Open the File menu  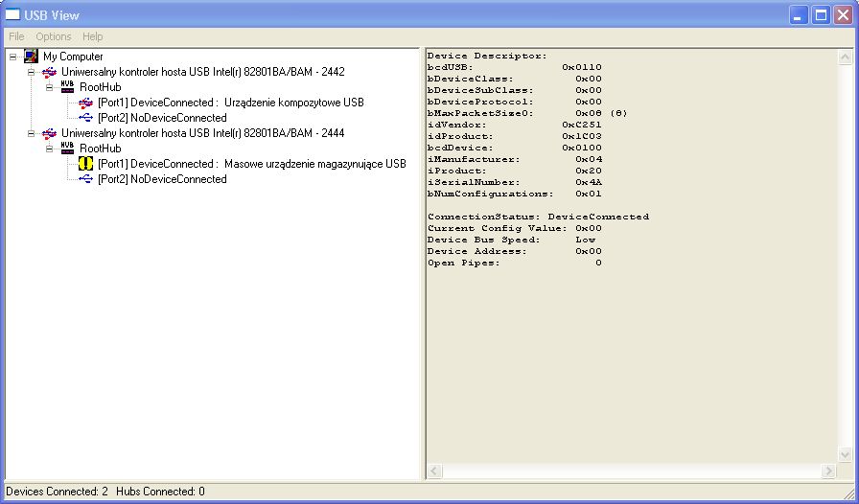16,36
